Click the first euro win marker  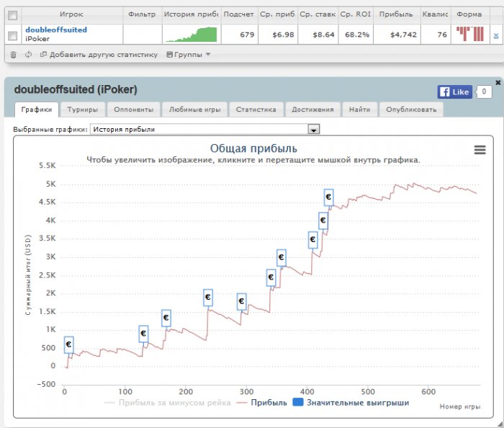point(68,344)
